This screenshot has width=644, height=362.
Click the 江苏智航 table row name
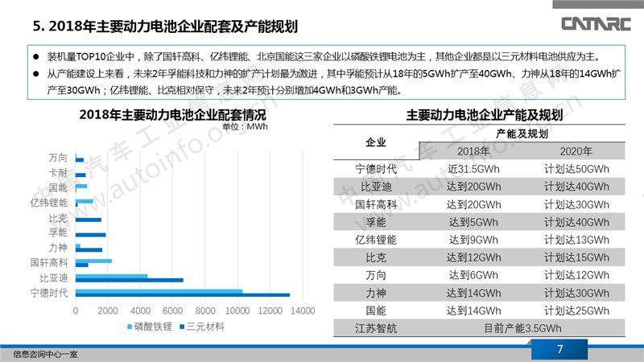point(376,328)
